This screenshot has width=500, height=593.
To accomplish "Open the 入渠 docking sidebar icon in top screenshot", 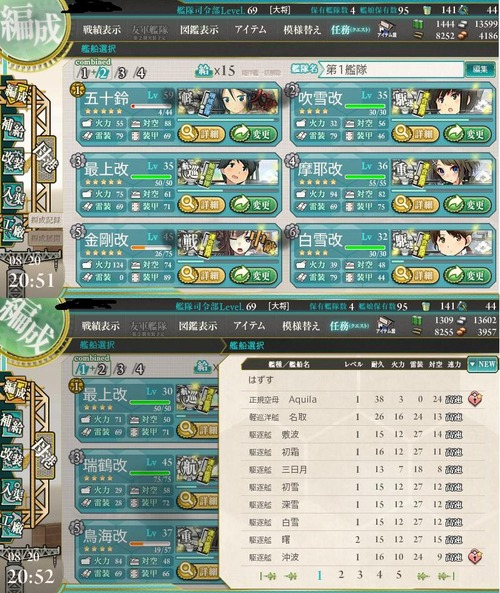I will [x=13, y=195].
